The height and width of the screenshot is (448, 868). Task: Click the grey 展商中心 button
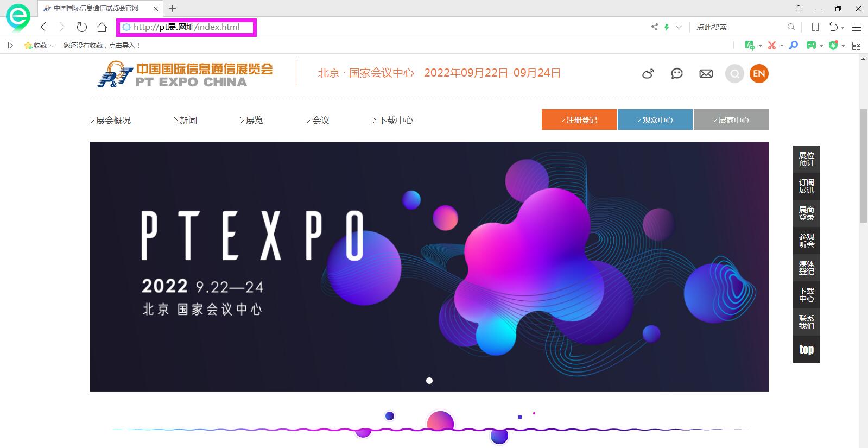point(731,119)
